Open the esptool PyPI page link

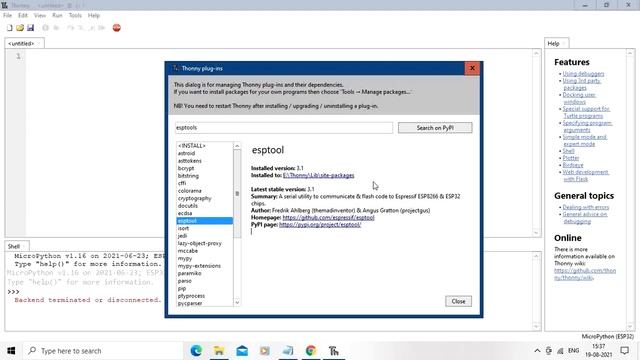[320, 224]
